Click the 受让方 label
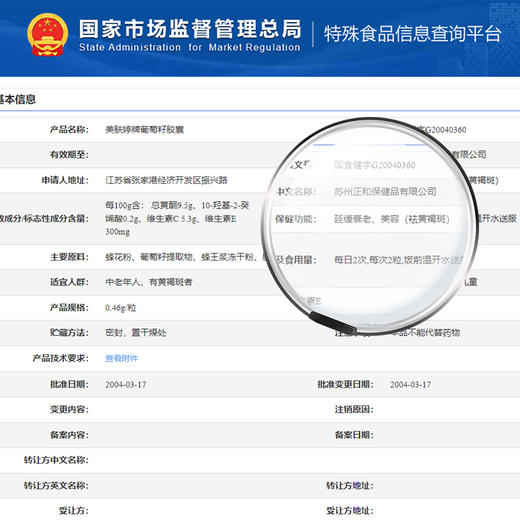The height and width of the screenshot is (520, 520). tap(74, 511)
